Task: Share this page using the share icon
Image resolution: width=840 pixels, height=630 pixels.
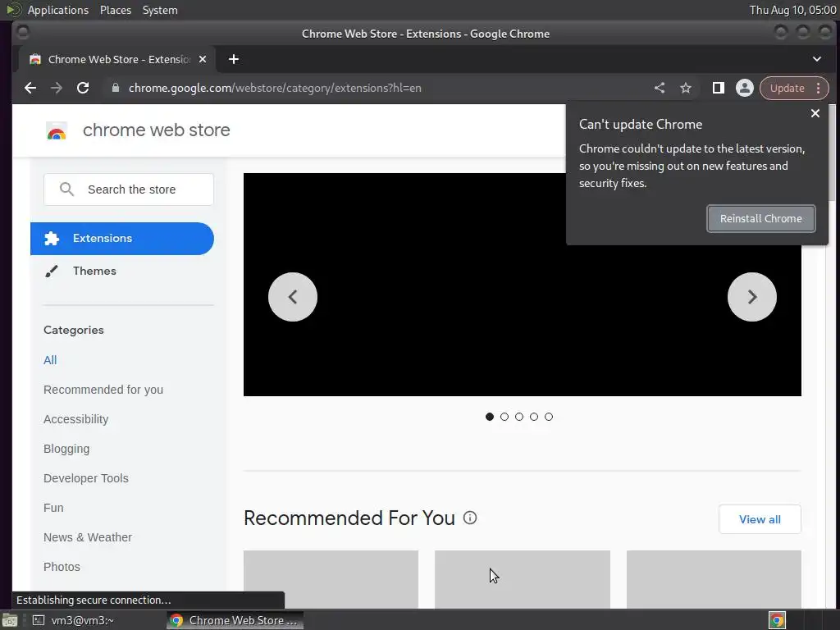Action: point(660,88)
